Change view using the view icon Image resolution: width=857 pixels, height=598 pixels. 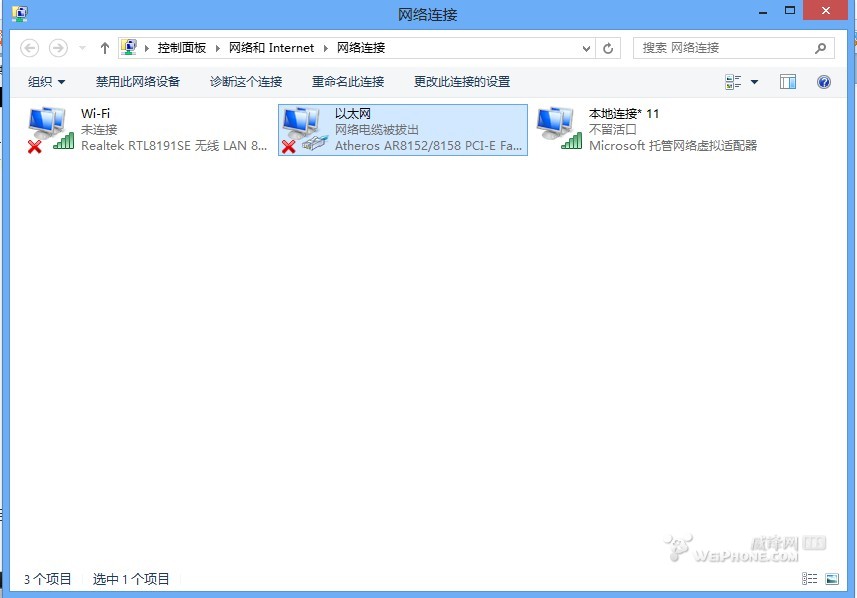[x=733, y=82]
